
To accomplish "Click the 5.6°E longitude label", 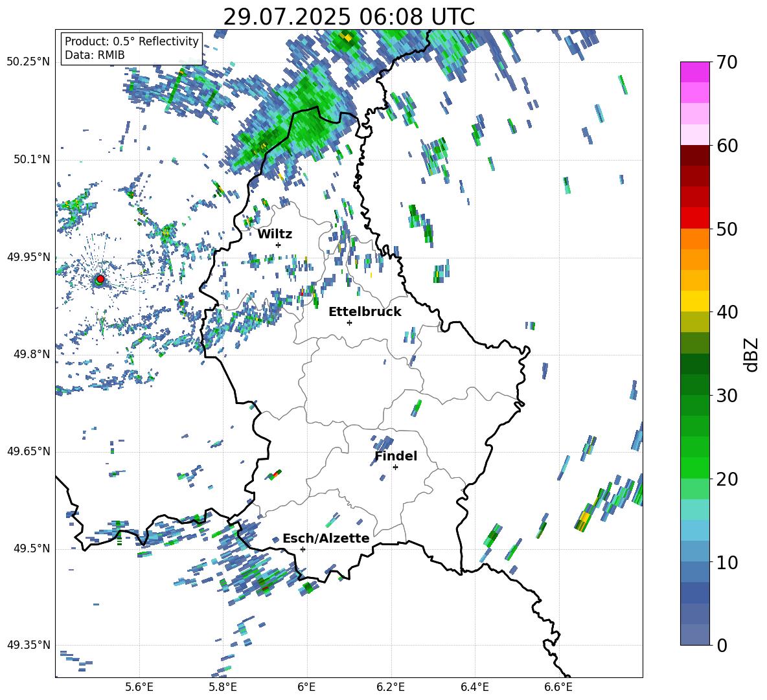I will [x=139, y=687].
